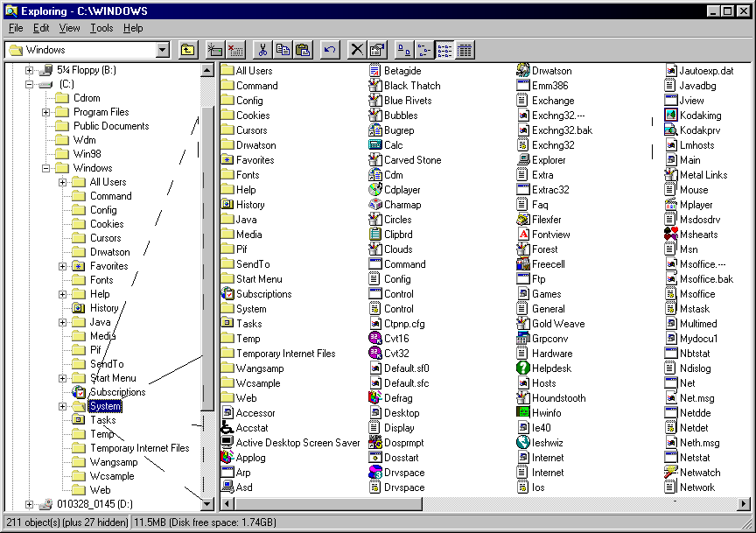Switch to Small Icons view

(x=423, y=50)
